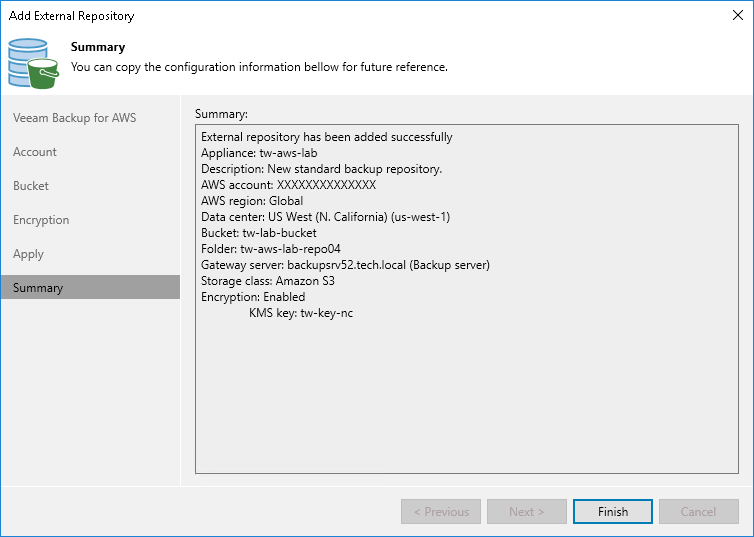The image size is (754, 537).
Task: Click the Finish button
Action: 613,512
